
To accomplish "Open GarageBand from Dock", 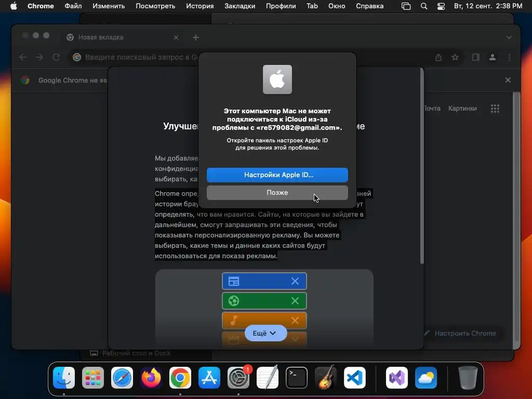I will pos(326,378).
